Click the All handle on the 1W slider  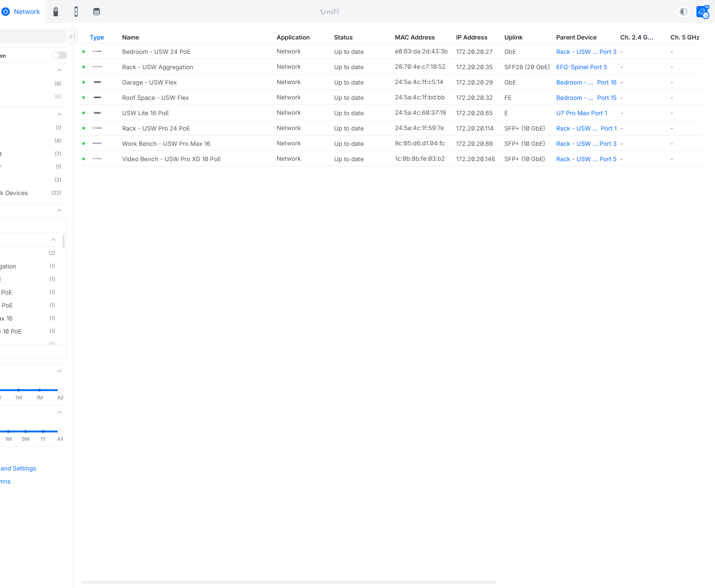tap(60, 390)
